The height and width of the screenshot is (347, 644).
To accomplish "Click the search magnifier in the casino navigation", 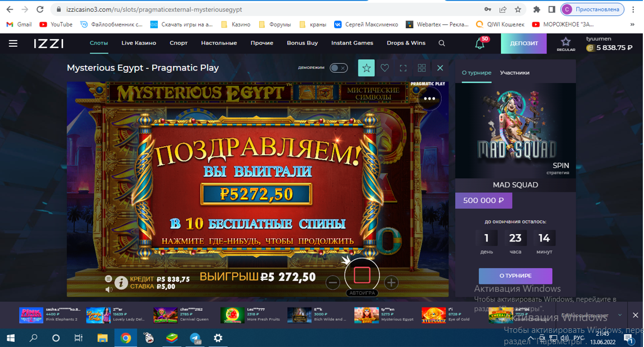I will click(x=442, y=43).
